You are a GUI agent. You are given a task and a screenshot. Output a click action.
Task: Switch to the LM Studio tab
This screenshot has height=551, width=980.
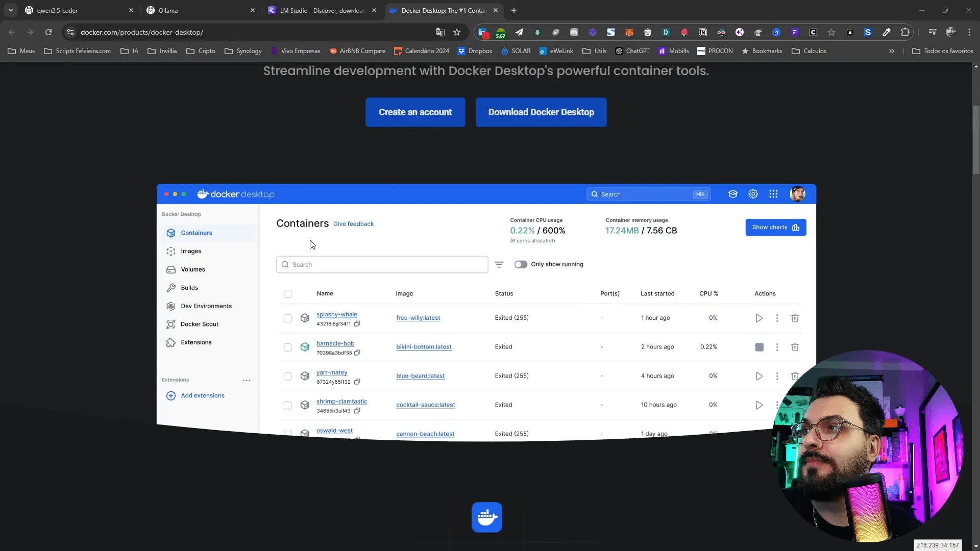click(322, 10)
